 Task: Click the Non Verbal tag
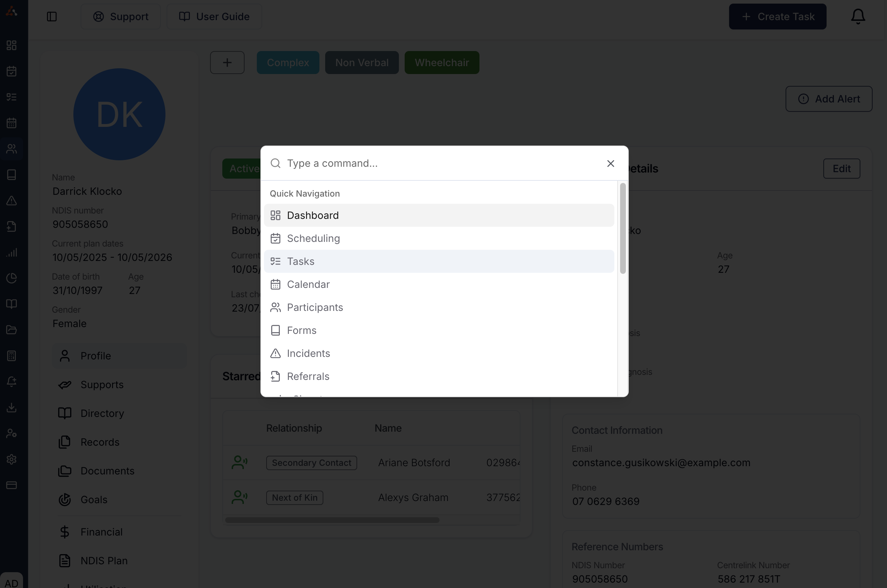pos(362,63)
